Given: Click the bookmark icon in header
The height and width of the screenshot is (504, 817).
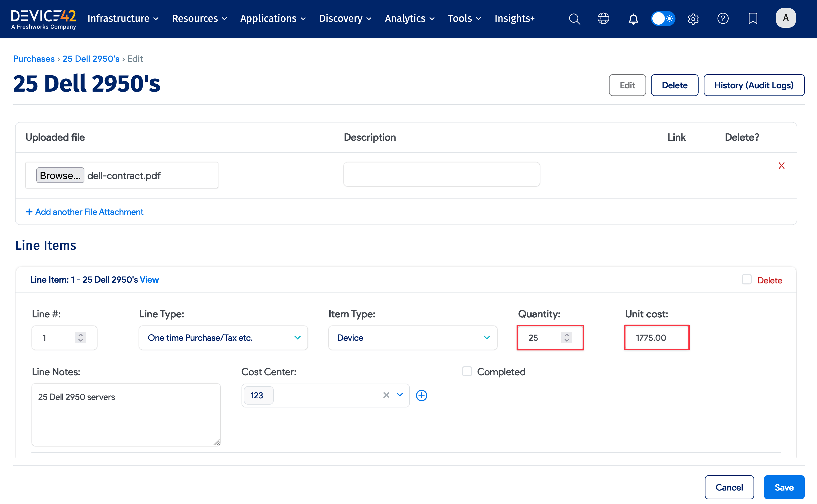Looking at the screenshot, I should (753, 19).
